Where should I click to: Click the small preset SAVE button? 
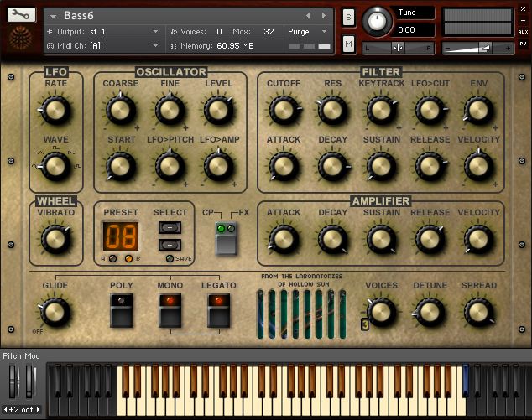pyautogui.click(x=168, y=259)
